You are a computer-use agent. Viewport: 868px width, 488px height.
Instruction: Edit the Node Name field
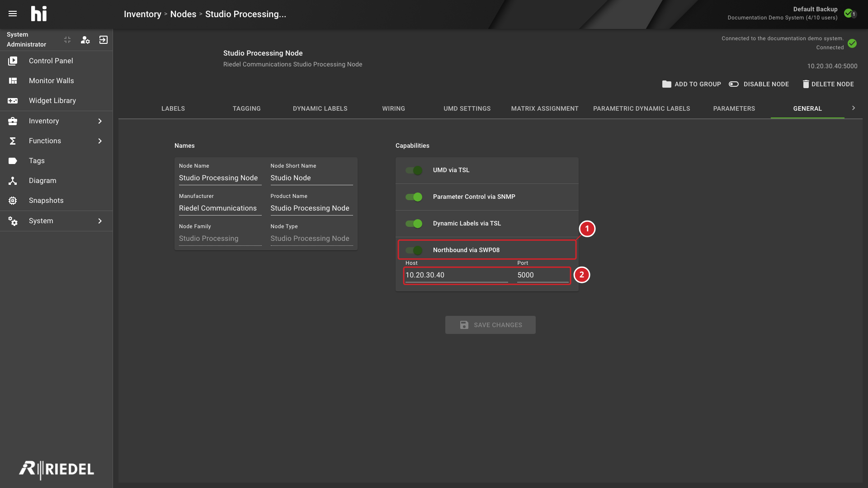click(x=220, y=178)
